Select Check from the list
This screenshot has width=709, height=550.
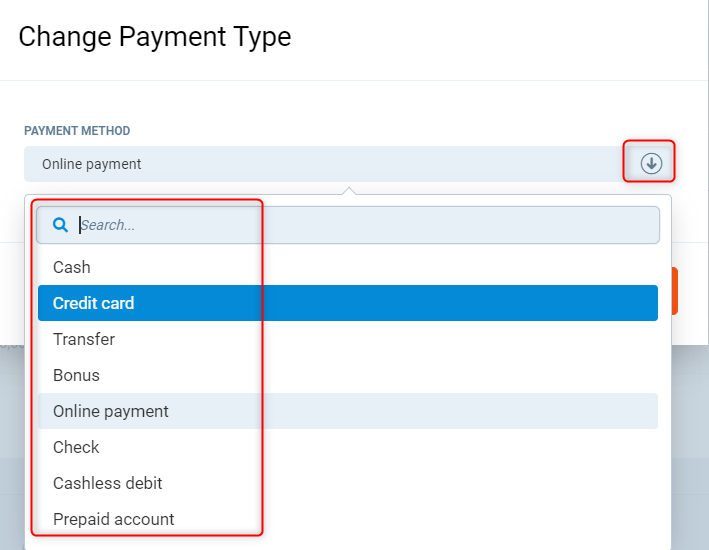click(76, 447)
